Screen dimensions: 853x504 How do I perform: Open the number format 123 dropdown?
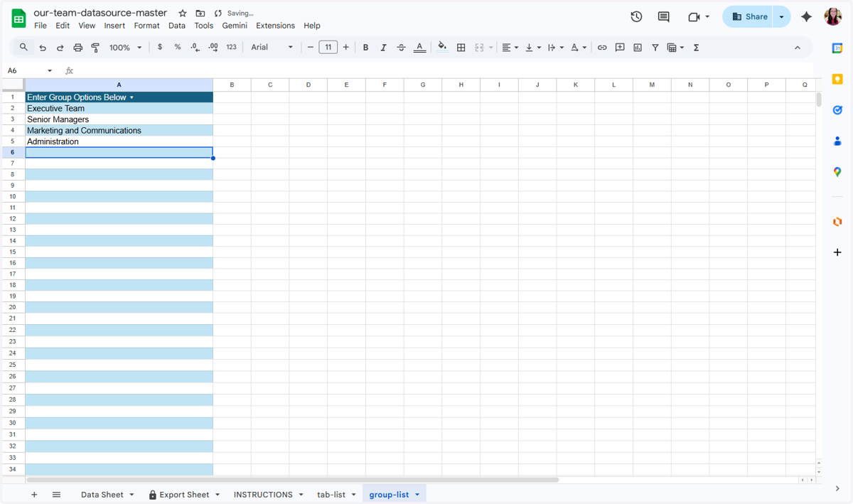point(231,47)
